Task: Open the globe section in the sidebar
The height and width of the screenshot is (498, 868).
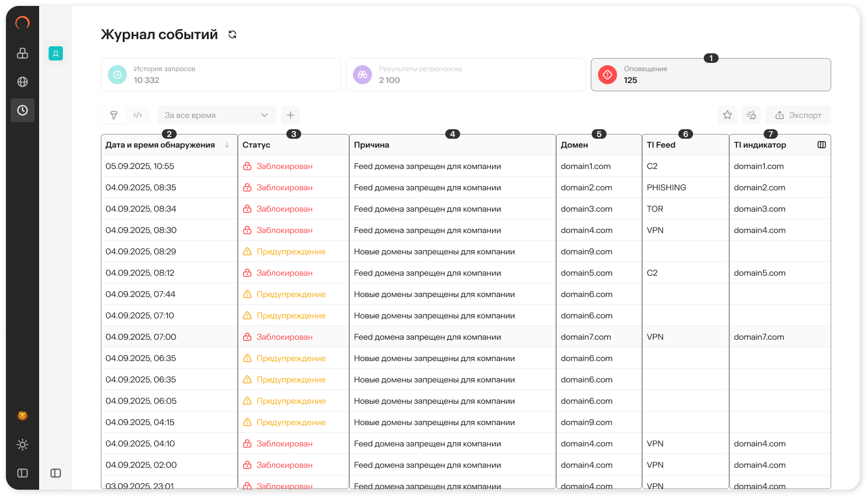Action: pyautogui.click(x=23, y=82)
